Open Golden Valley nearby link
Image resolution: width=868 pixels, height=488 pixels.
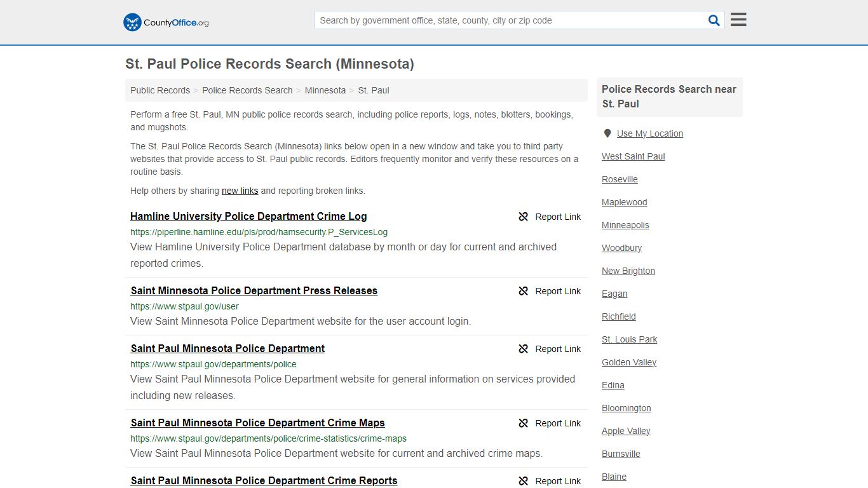629,362
